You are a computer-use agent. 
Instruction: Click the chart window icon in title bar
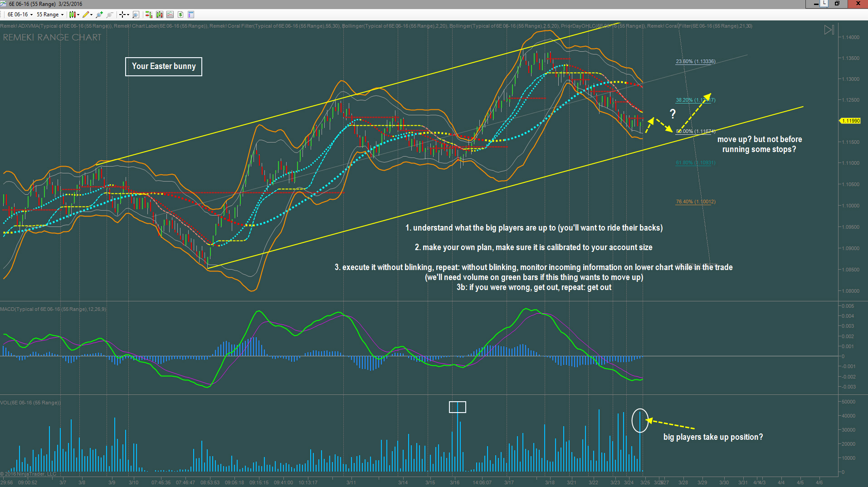coord(3,4)
